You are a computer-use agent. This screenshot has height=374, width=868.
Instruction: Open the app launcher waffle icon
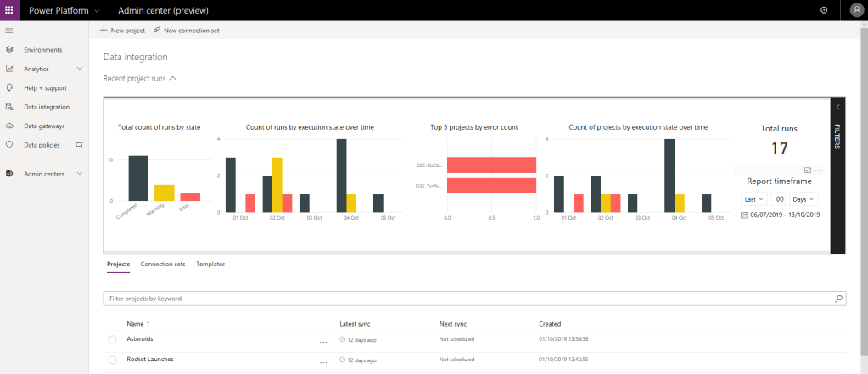tap(9, 10)
